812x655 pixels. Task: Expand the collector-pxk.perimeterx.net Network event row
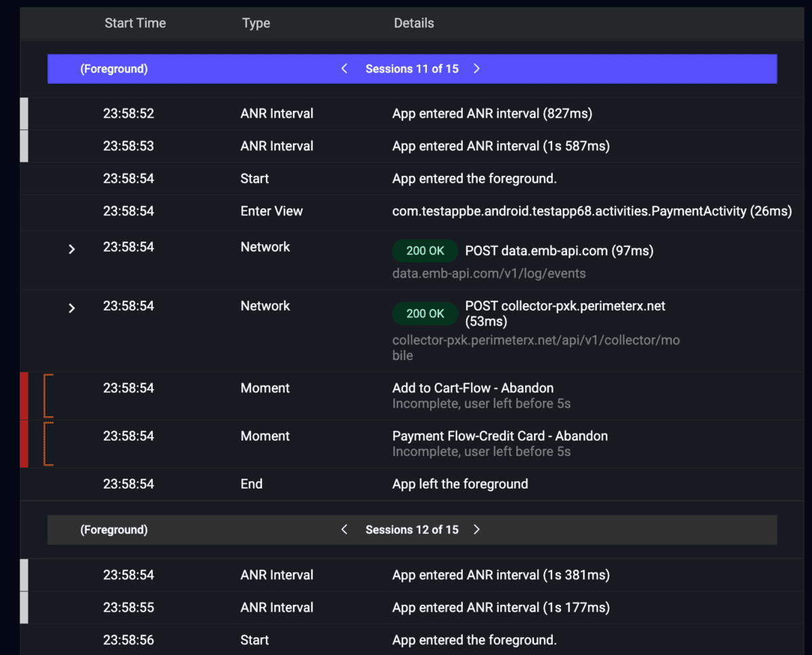72,308
